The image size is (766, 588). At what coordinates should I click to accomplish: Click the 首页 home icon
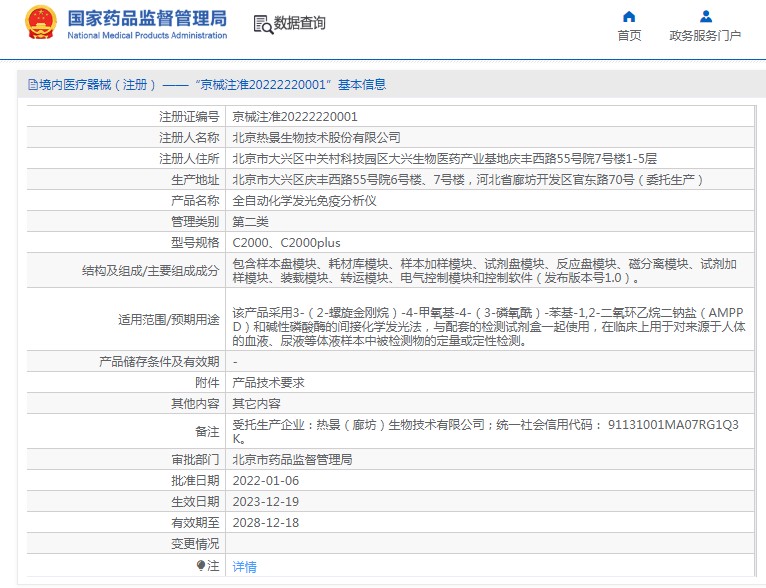pos(629,16)
